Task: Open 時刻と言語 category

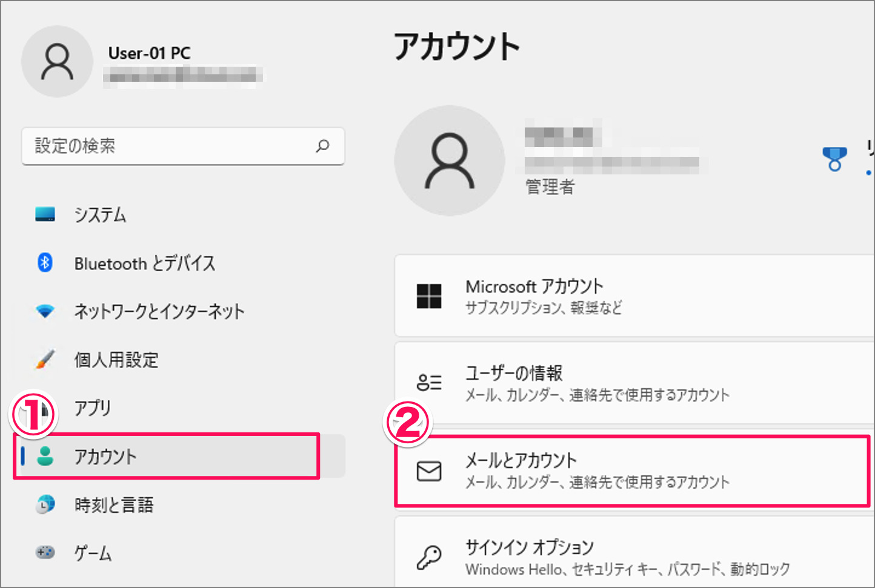Action: (x=182, y=504)
